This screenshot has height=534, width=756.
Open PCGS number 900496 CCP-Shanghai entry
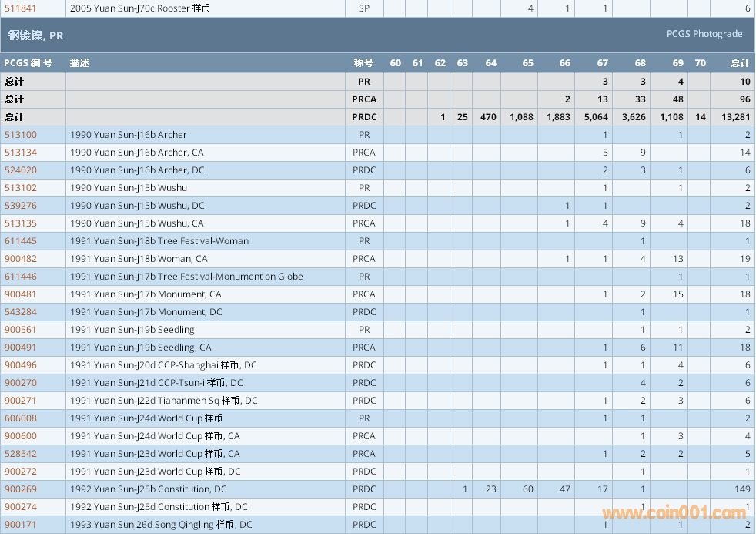click(21, 365)
